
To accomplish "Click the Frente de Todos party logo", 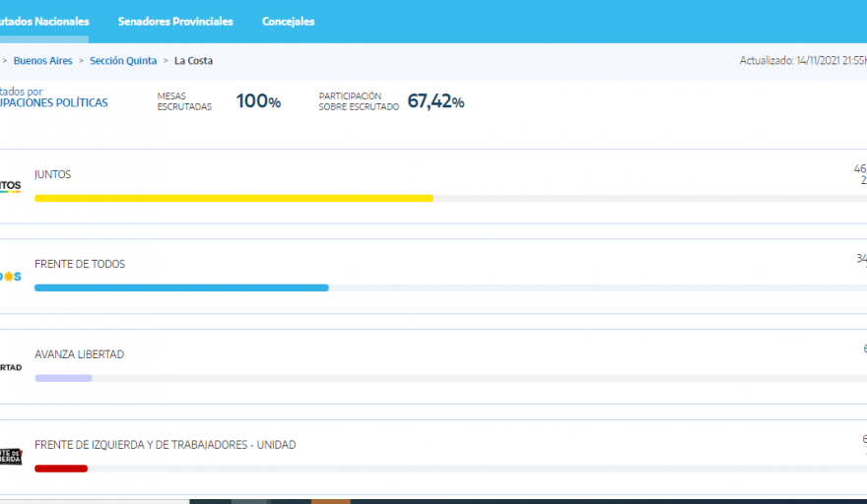I will point(10,277).
